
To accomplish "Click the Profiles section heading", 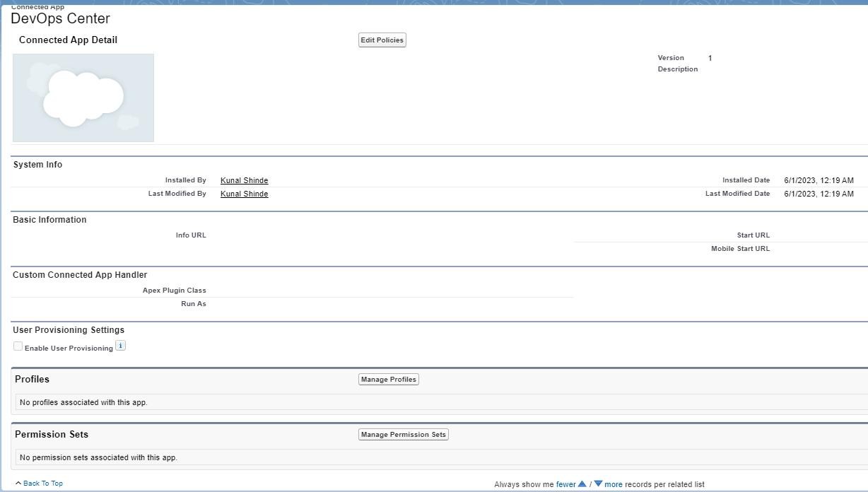I will click(32, 380).
